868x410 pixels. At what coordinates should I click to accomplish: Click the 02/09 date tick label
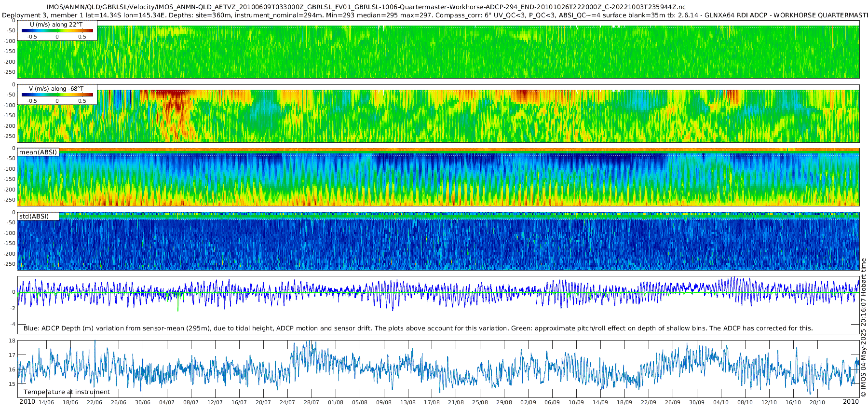tap(528, 402)
